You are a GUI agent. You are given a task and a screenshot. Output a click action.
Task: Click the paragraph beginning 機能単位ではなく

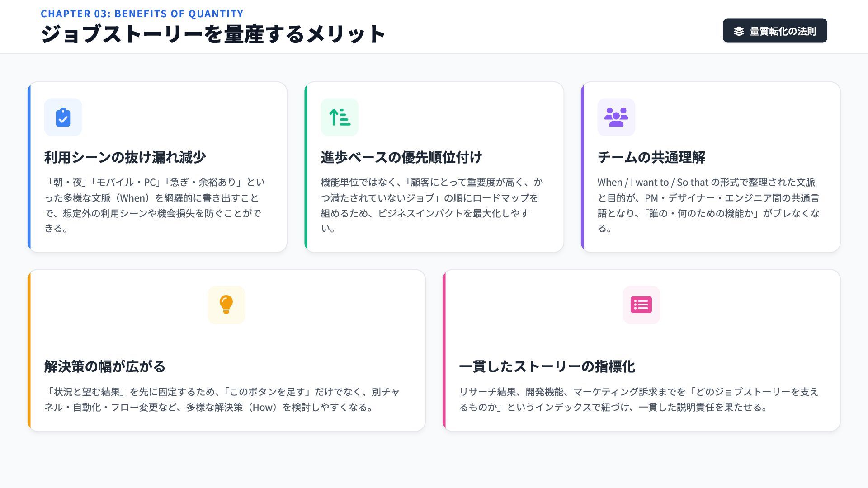[432, 205]
